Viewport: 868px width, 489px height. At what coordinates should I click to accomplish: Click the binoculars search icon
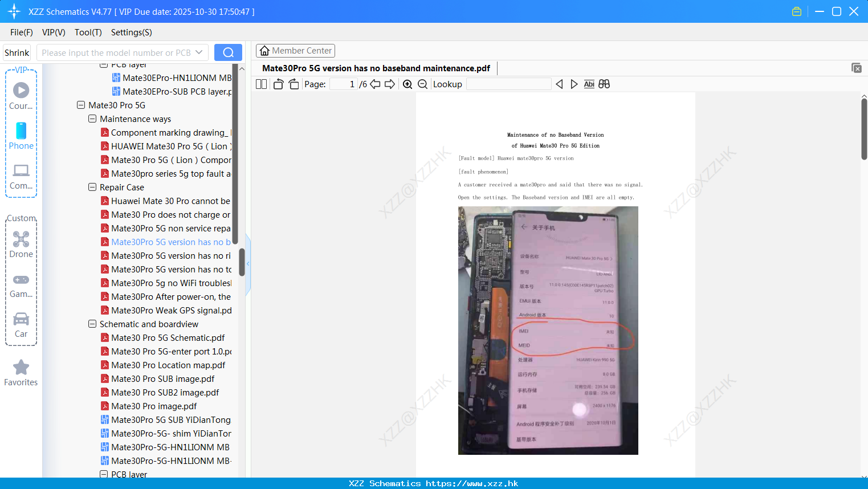(x=604, y=84)
